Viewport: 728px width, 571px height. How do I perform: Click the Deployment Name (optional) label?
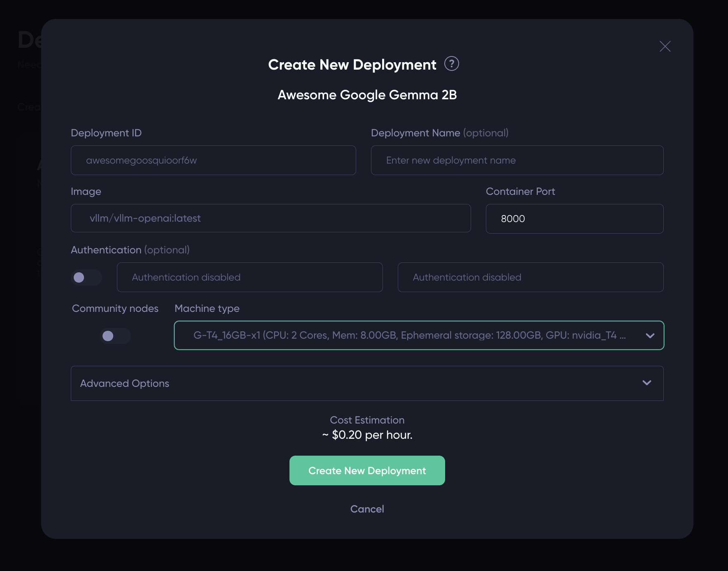pyautogui.click(x=439, y=133)
